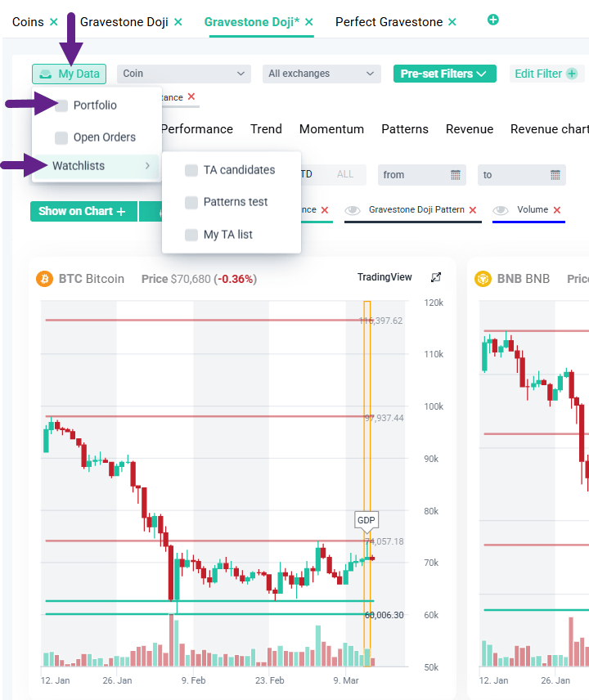The image size is (589, 700).
Task: Check the Portfolio checkbox
Action: pyautogui.click(x=61, y=105)
